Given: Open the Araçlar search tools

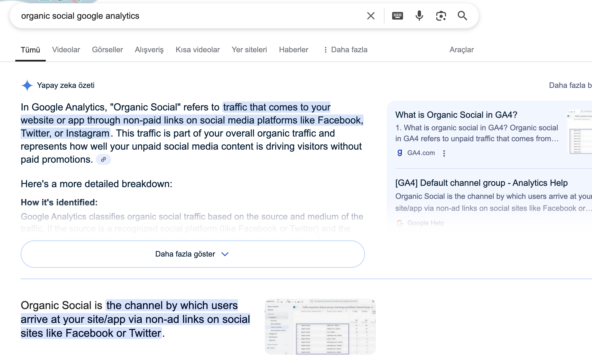Looking at the screenshot, I should coord(462,50).
